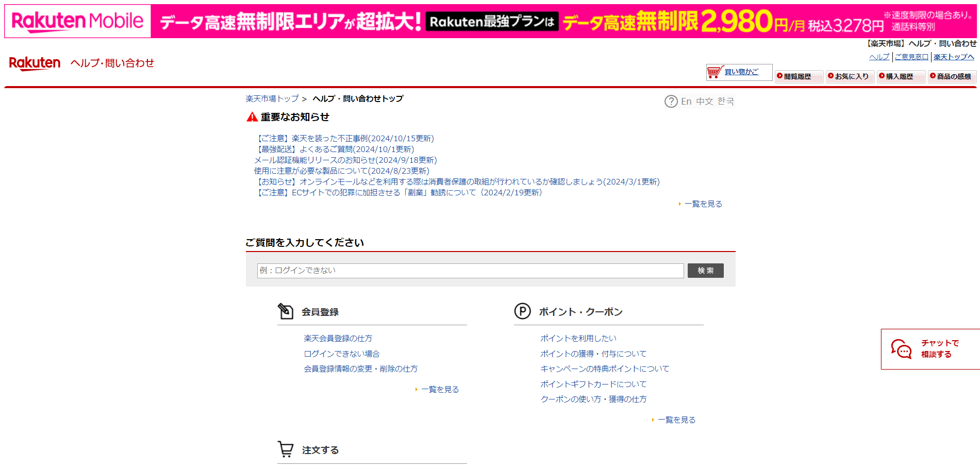Open 購入履歴 purchase history
This screenshot has width=980, height=468.
click(x=900, y=76)
